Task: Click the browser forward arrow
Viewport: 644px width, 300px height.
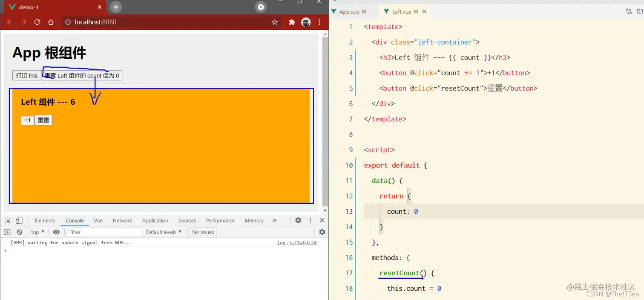Action: click(x=23, y=22)
